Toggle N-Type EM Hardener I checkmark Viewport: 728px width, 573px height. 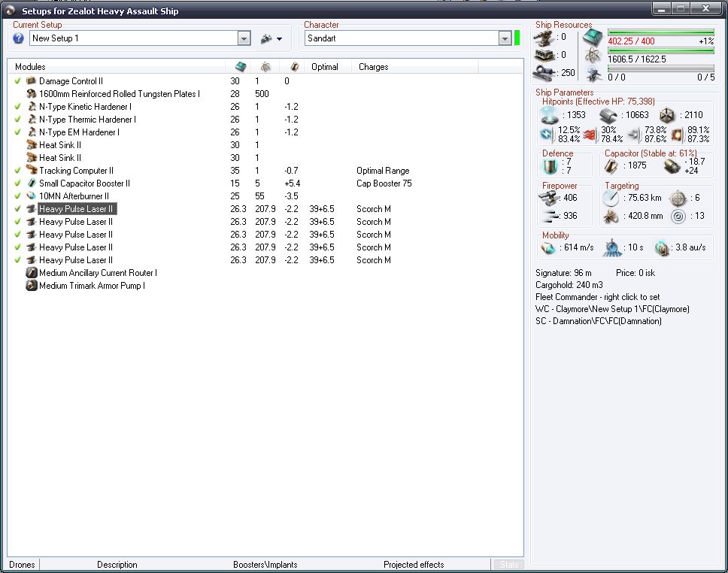point(17,132)
